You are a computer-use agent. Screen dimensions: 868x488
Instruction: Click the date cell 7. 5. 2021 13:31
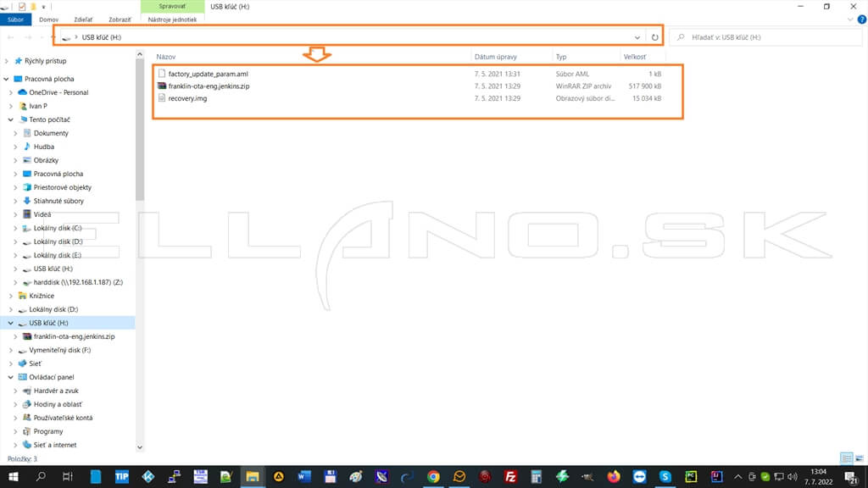497,74
